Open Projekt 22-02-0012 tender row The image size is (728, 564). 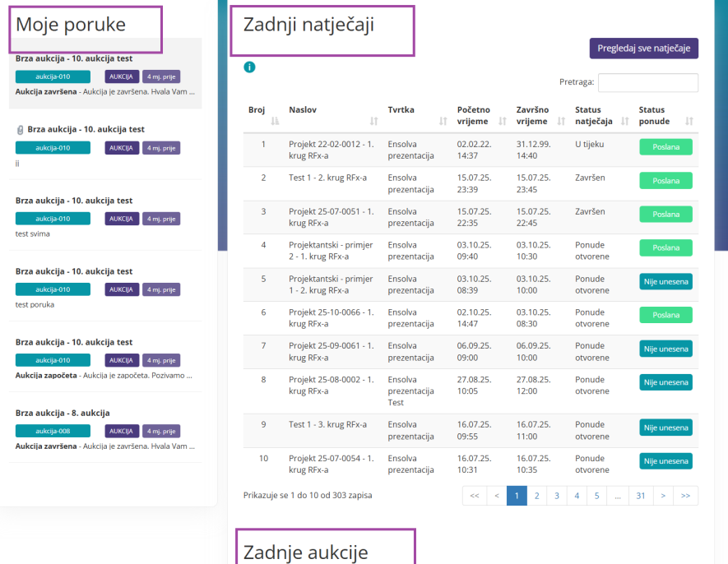[x=331, y=150]
